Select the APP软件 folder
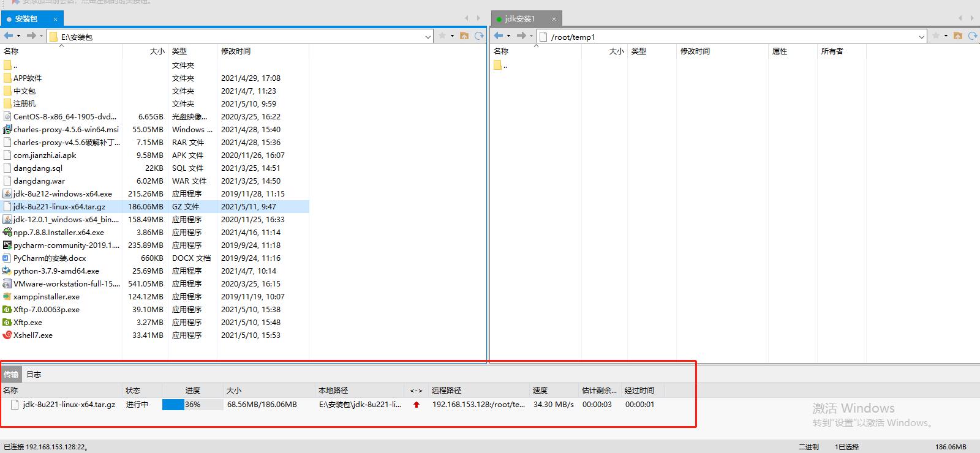This screenshot has width=980, height=453. tap(28, 78)
